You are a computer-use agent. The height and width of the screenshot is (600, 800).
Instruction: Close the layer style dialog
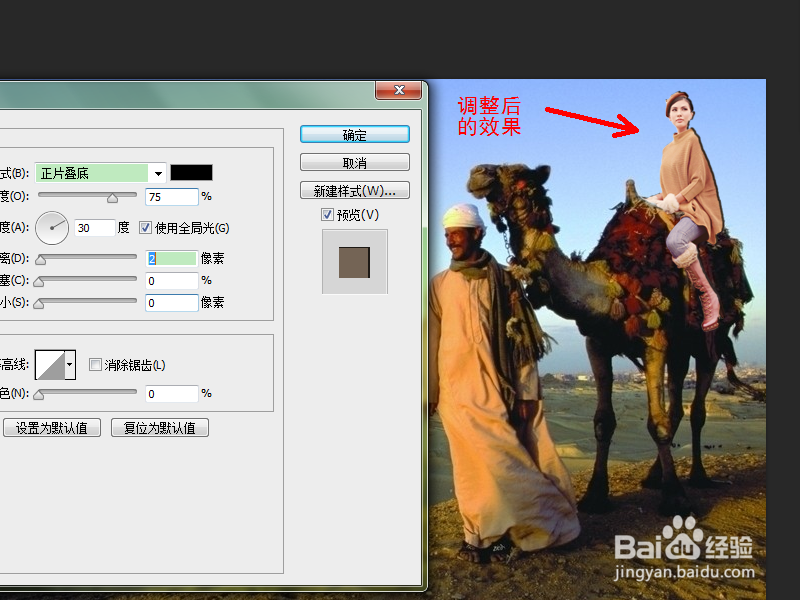(398, 90)
